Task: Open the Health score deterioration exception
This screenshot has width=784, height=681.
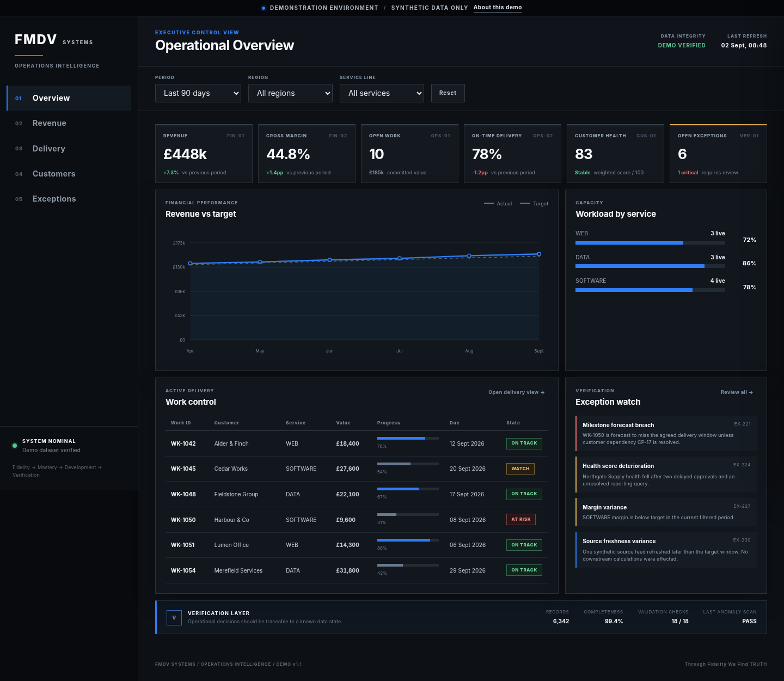Action: [666, 475]
